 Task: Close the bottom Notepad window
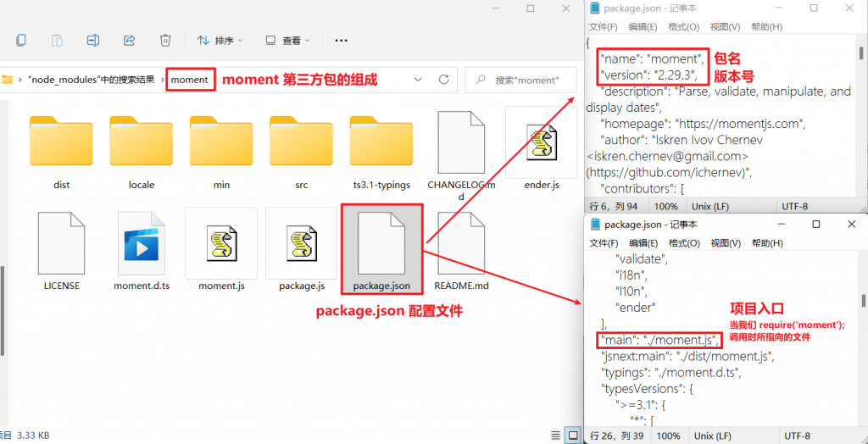pos(852,225)
